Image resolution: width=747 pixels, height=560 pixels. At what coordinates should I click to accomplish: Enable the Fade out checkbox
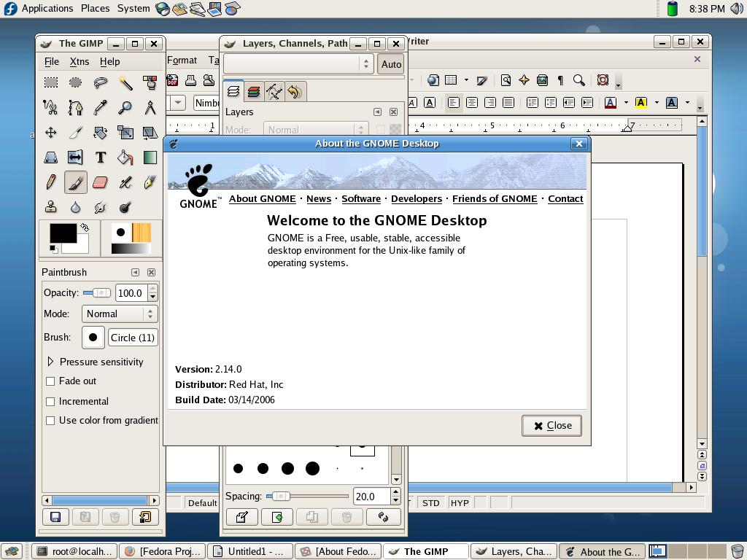(x=50, y=381)
